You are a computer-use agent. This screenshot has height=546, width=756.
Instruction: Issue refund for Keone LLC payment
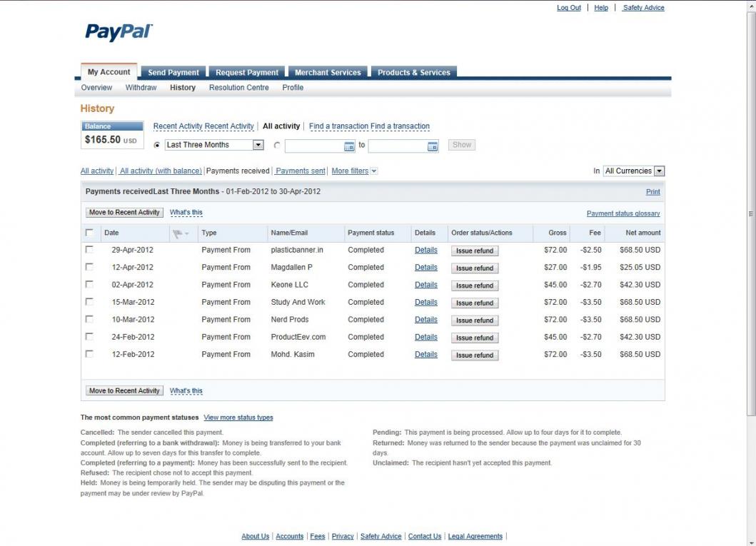pyautogui.click(x=475, y=285)
